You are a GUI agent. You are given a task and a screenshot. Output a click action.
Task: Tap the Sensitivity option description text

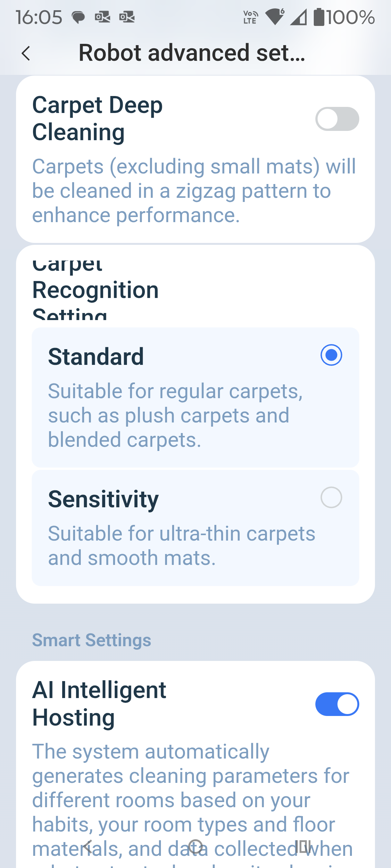click(x=181, y=545)
